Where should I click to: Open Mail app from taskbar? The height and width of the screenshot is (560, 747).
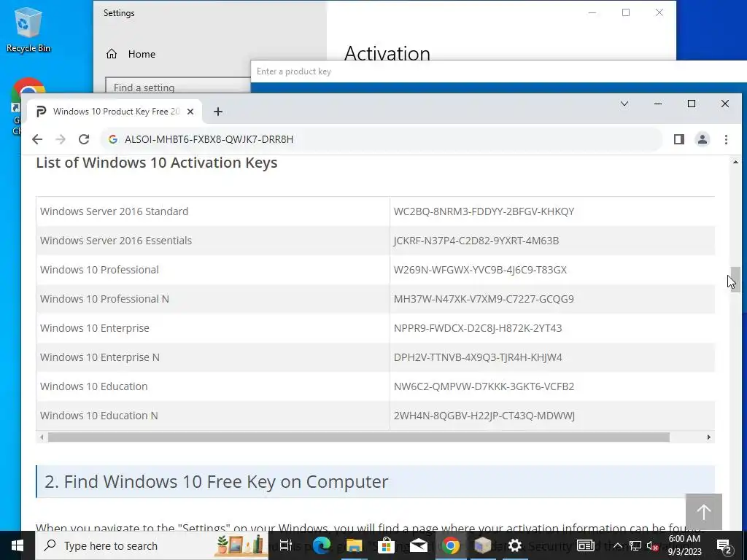pyautogui.click(x=418, y=545)
